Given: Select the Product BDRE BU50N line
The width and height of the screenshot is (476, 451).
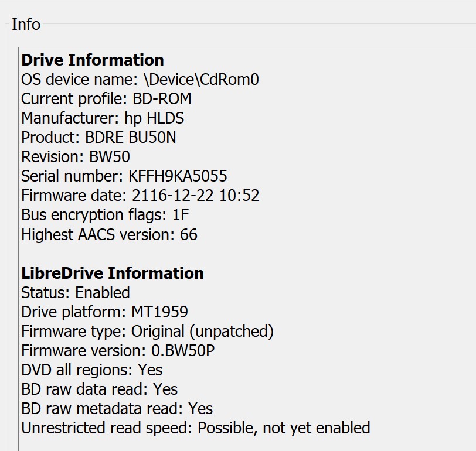Looking at the screenshot, I should (x=98, y=138).
